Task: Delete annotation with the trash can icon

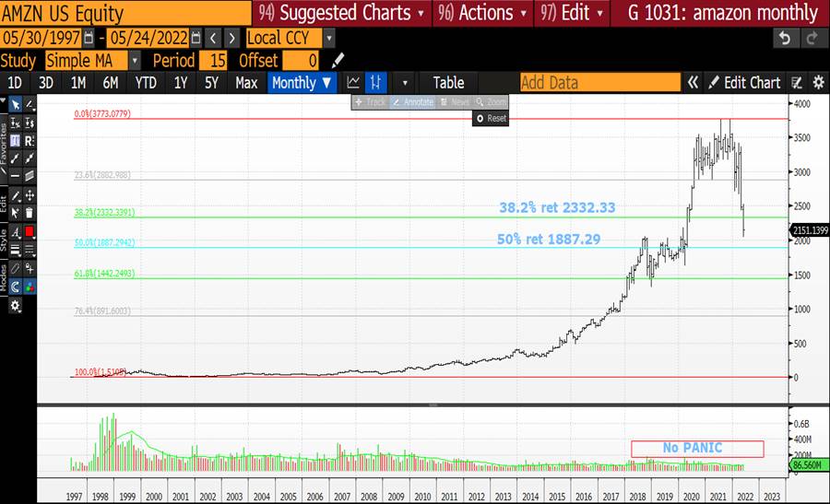Action: 30,213
